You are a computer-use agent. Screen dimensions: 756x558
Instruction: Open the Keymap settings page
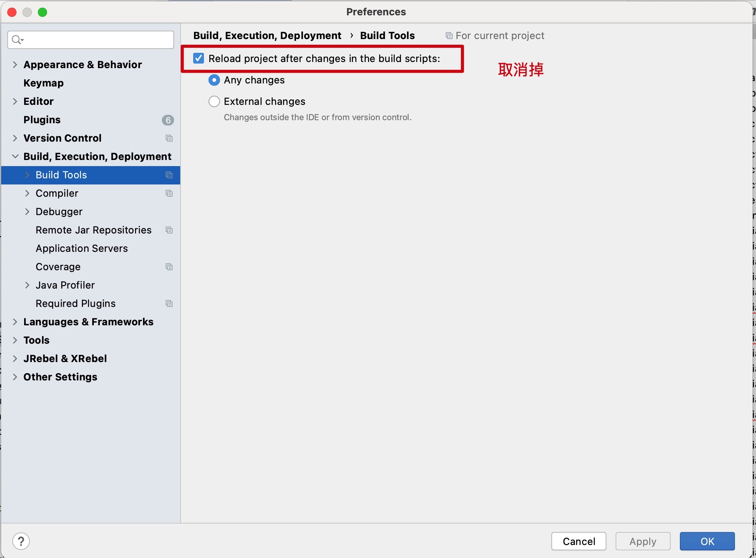click(43, 83)
